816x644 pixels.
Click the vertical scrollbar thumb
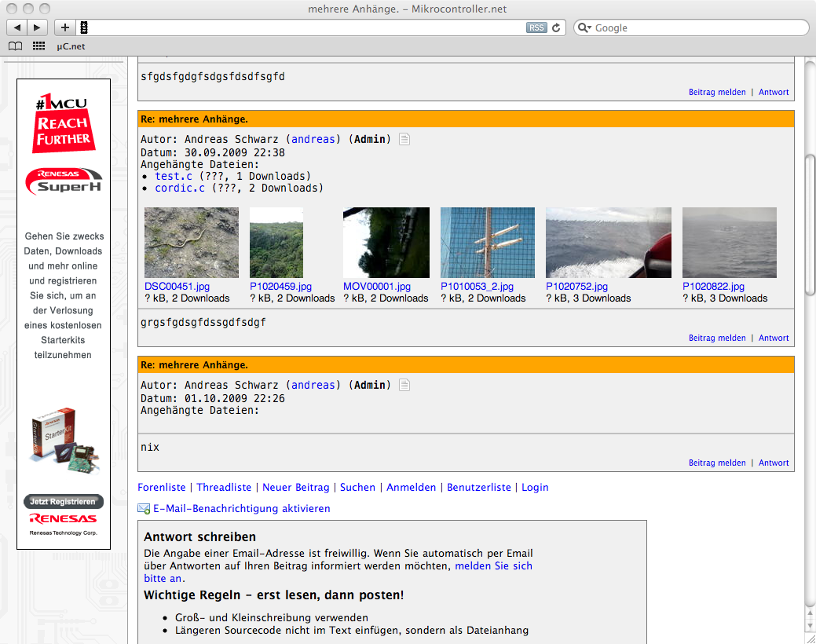(810, 225)
